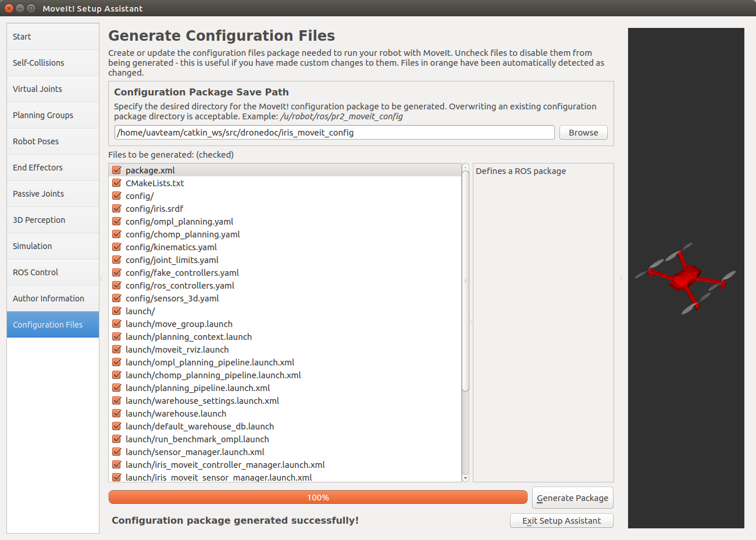Image resolution: width=756 pixels, height=540 pixels.
Task: Click the file list vertical scrollbar handle
Action: click(x=465, y=281)
